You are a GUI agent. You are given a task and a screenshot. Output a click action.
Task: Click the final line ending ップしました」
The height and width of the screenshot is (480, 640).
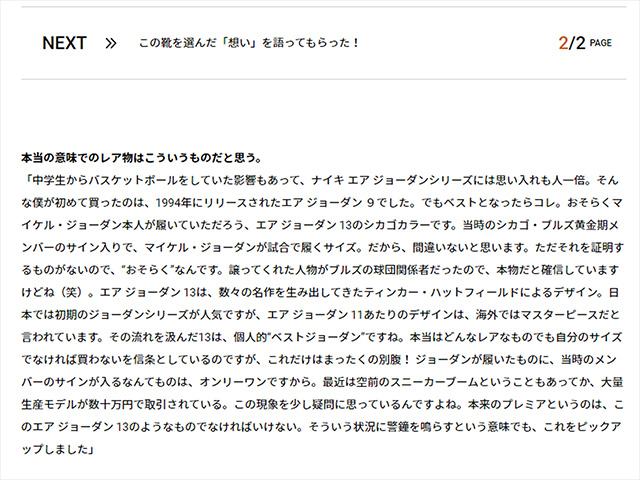click(x=58, y=450)
